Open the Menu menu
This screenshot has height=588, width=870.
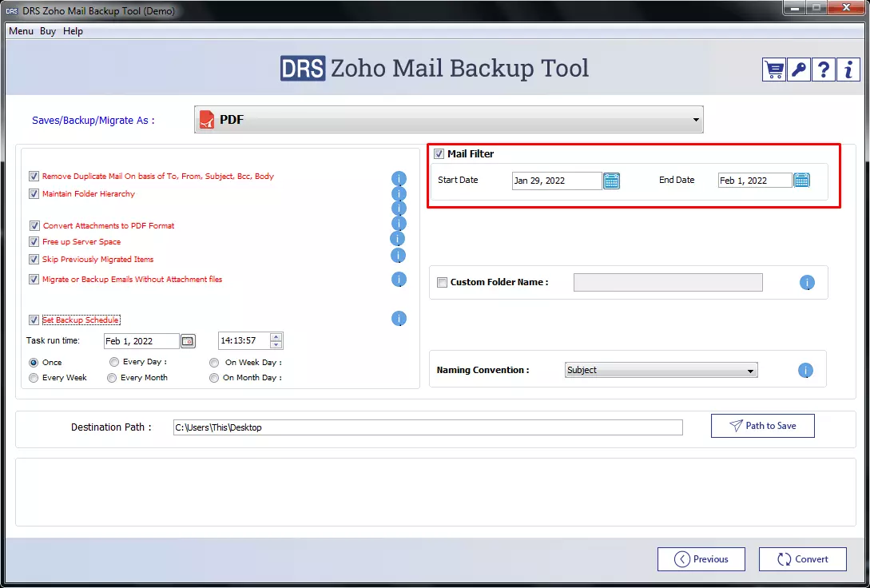pos(21,32)
